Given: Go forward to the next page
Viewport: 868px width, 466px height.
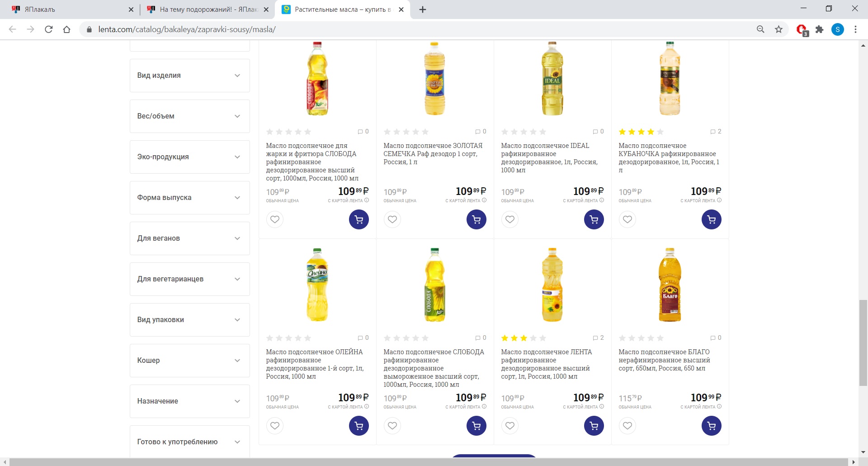Looking at the screenshot, I should [x=31, y=29].
